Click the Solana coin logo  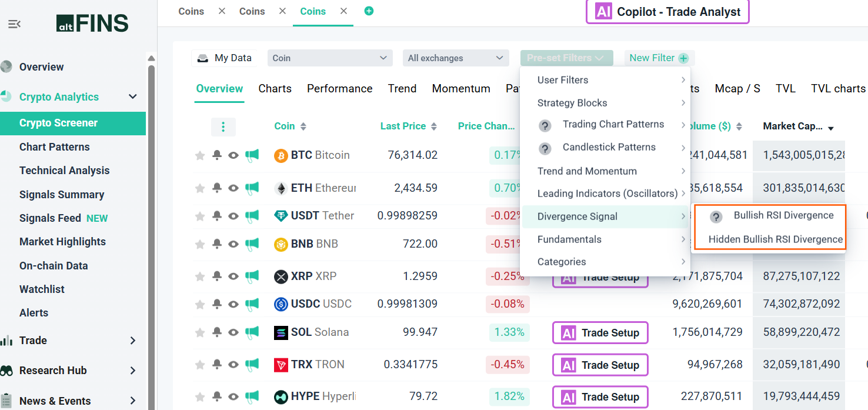(281, 332)
